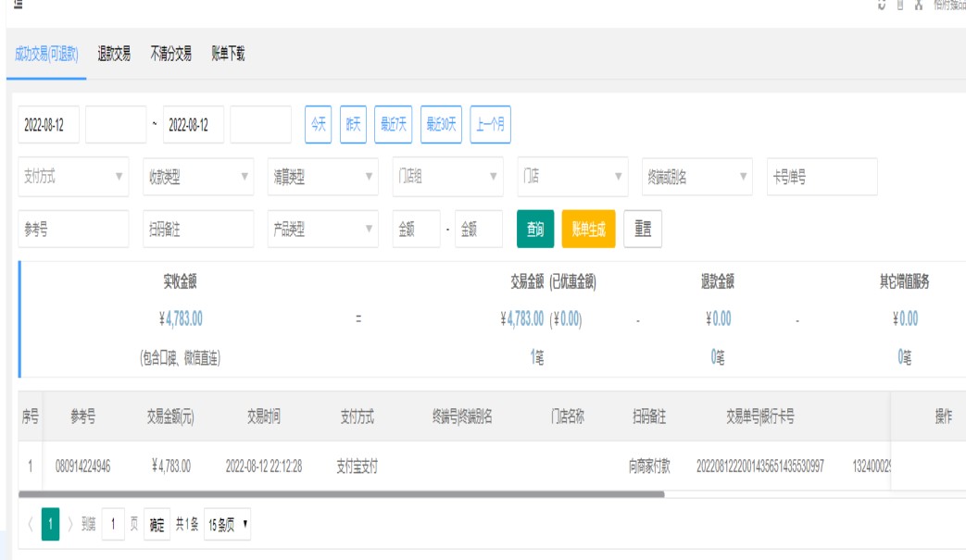Image resolution: width=966 pixels, height=560 pixels.
Task: Expand the 门店组 selector
Action: point(447,177)
